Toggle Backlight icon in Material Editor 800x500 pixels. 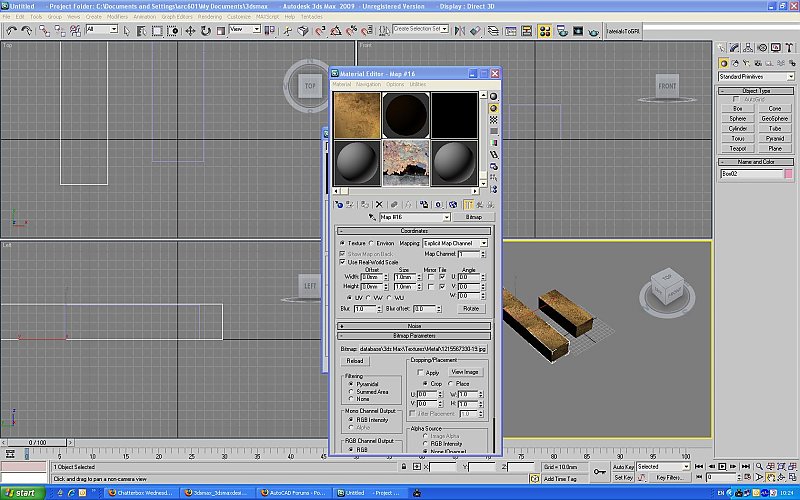(x=493, y=108)
